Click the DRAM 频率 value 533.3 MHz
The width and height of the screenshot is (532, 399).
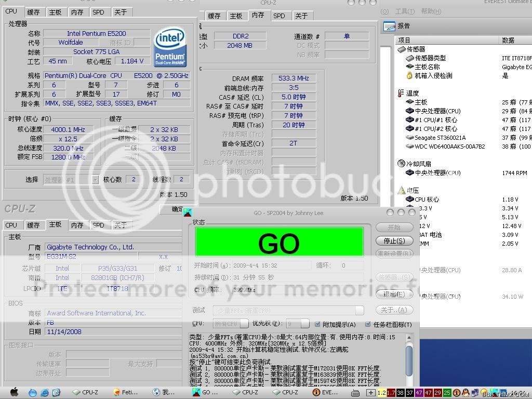294,78
